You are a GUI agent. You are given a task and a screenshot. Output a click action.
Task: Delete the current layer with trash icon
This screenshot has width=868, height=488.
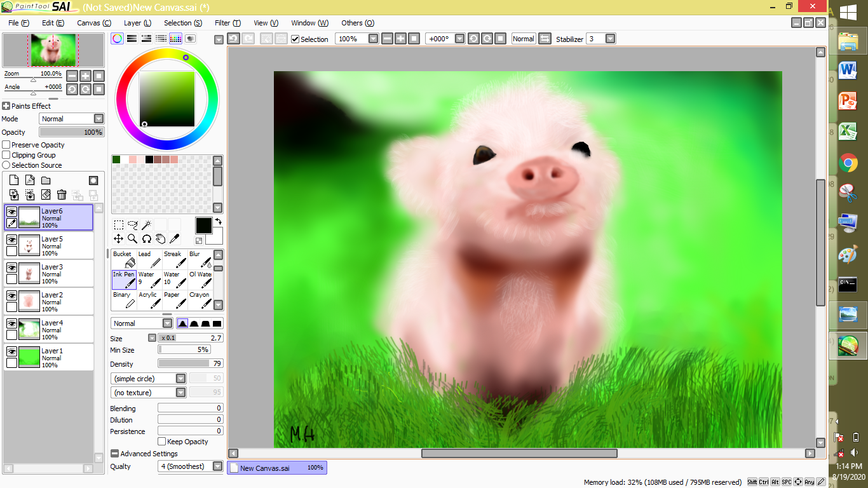(62, 194)
